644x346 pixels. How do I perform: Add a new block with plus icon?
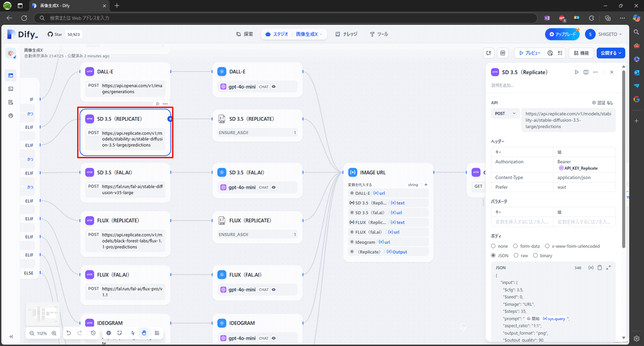click(108, 333)
